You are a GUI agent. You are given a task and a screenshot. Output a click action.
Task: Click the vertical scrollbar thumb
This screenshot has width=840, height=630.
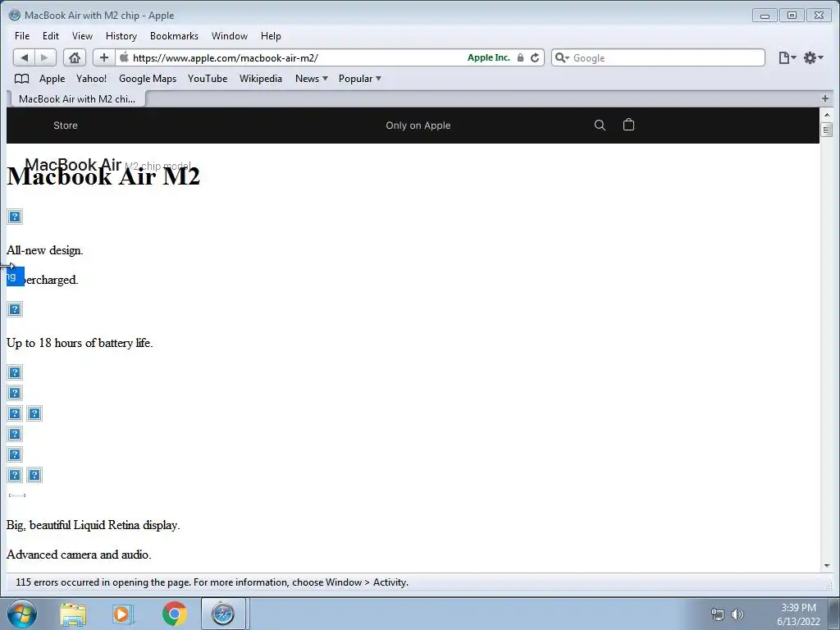point(827,130)
